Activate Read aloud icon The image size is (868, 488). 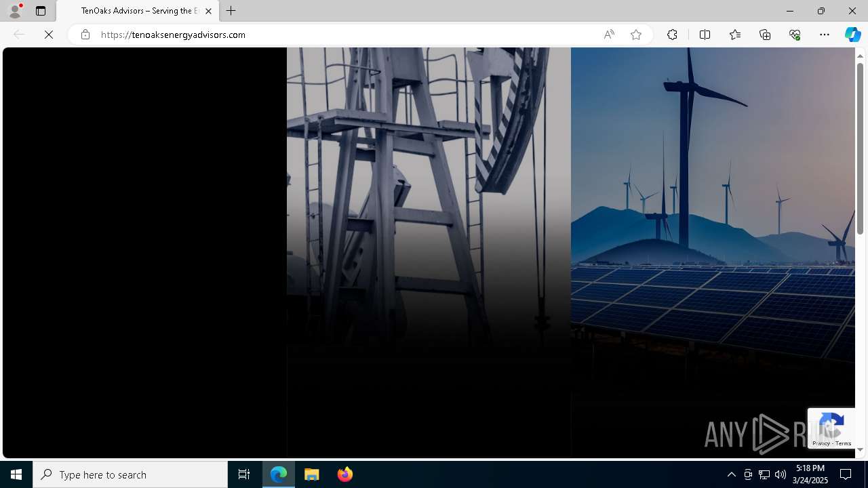[x=609, y=35]
